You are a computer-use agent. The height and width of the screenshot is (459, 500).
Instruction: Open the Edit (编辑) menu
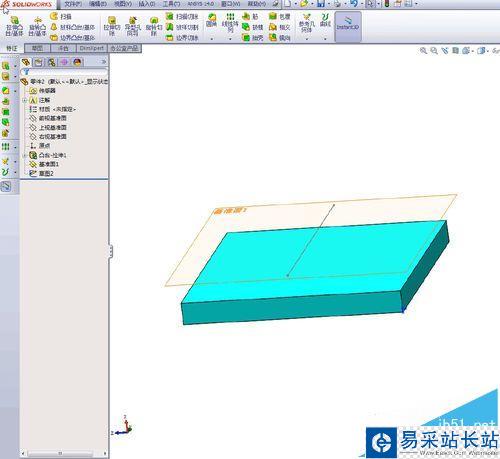click(97, 4)
